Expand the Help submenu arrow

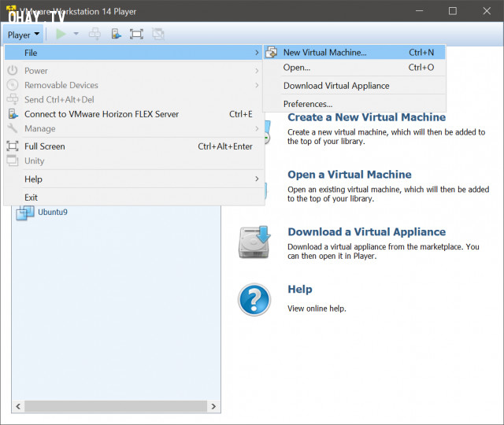[x=257, y=179]
